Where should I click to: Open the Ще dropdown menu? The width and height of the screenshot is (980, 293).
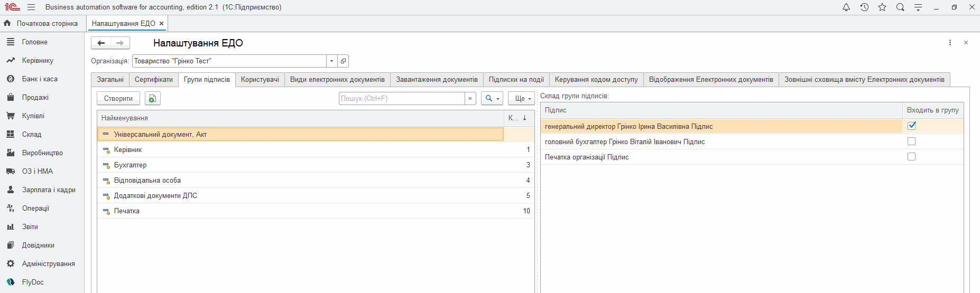pyautogui.click(x=522, y=99)
